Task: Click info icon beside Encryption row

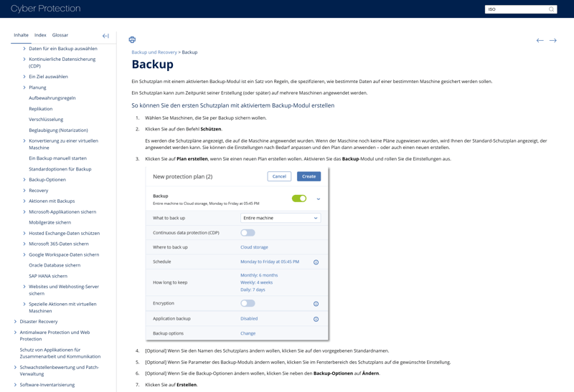Action: [316, 304]
